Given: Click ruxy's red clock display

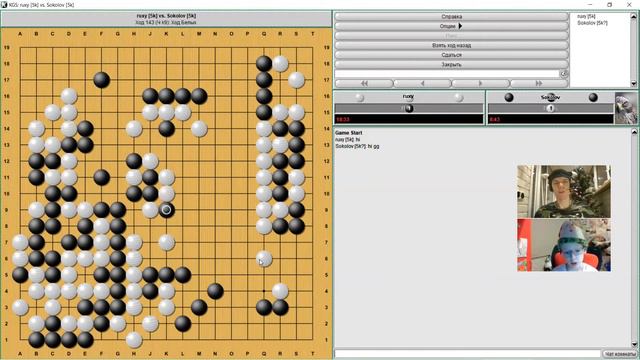Looking at the screenshot, I should tap(409, 119).
